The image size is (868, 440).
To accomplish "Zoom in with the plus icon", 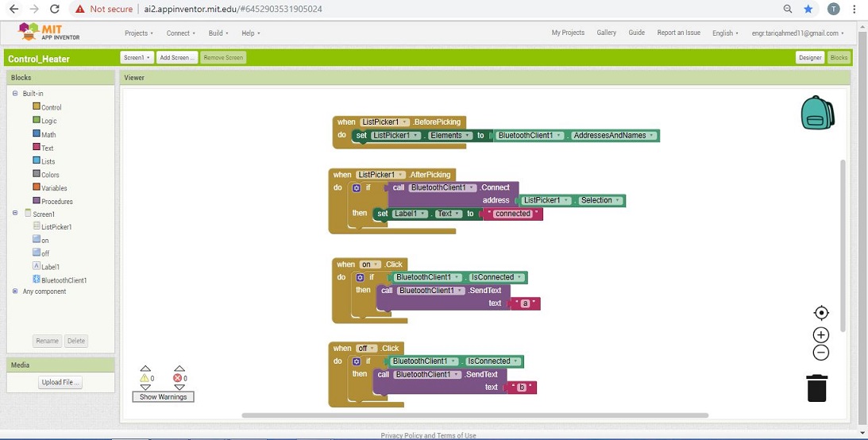I will (x=821, y=335).
